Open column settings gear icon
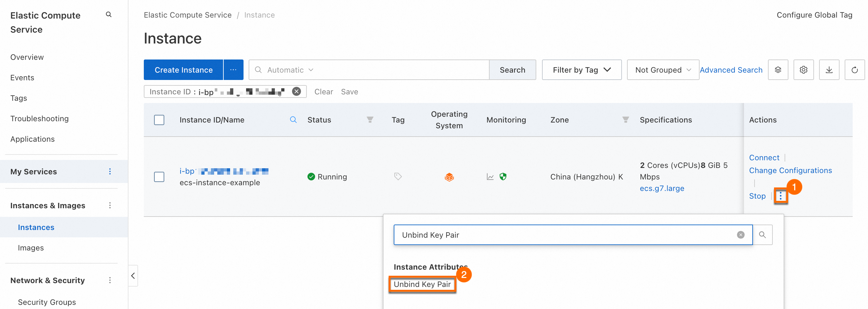The width and height of the screenshot is (868, 309). [x=803, y=70]
